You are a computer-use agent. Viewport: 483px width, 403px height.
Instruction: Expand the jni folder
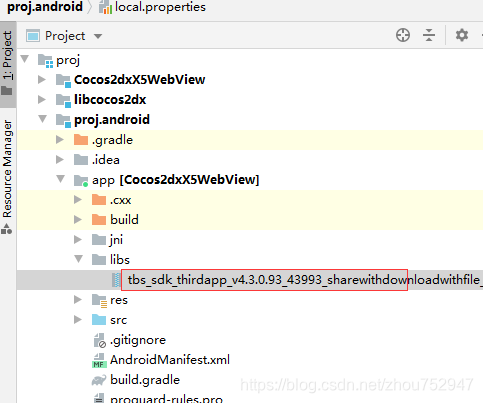point(78,239)
